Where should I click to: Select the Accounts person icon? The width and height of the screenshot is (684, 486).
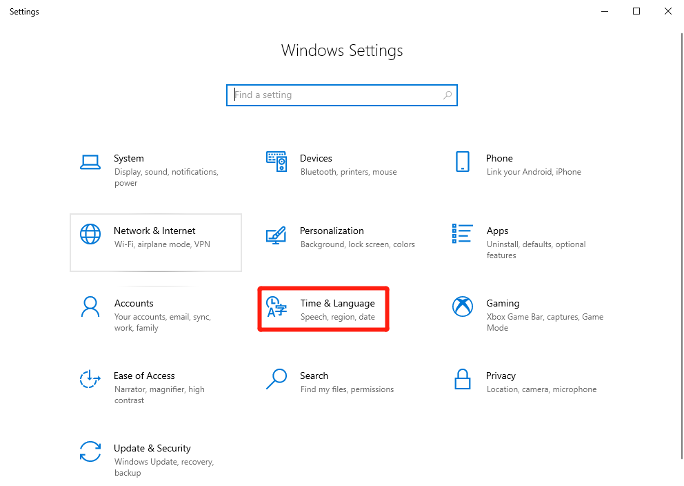click(90, 307)
